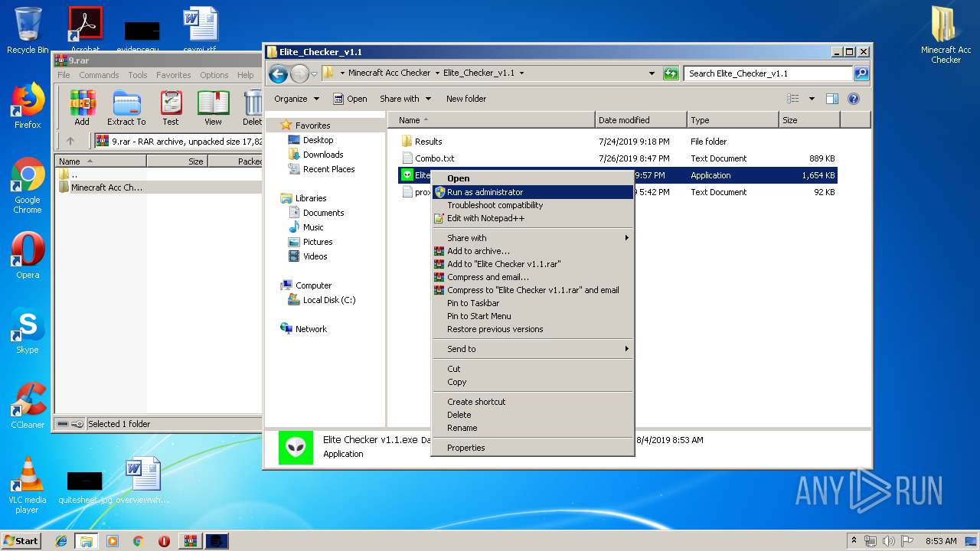Open Properties from context menu
Image resolution: width=980 pixels, height=551 pixels.
[x=533, y=448]
